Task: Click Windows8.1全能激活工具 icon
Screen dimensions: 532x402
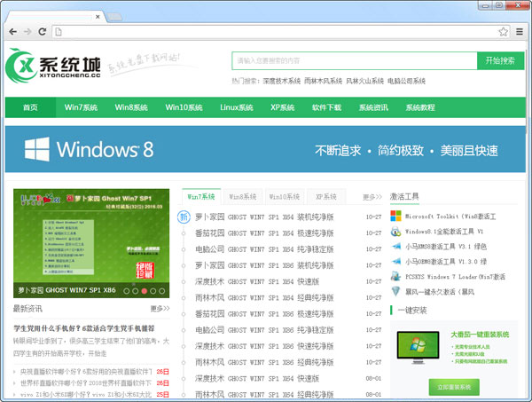Action: (x=395, y=232)
